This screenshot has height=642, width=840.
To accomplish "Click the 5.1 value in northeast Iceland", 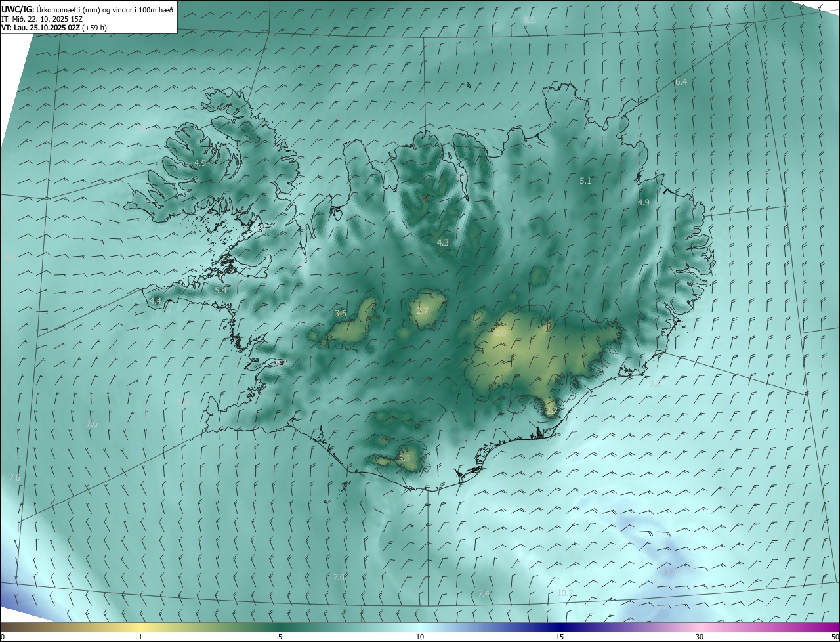I will (585, 181).
